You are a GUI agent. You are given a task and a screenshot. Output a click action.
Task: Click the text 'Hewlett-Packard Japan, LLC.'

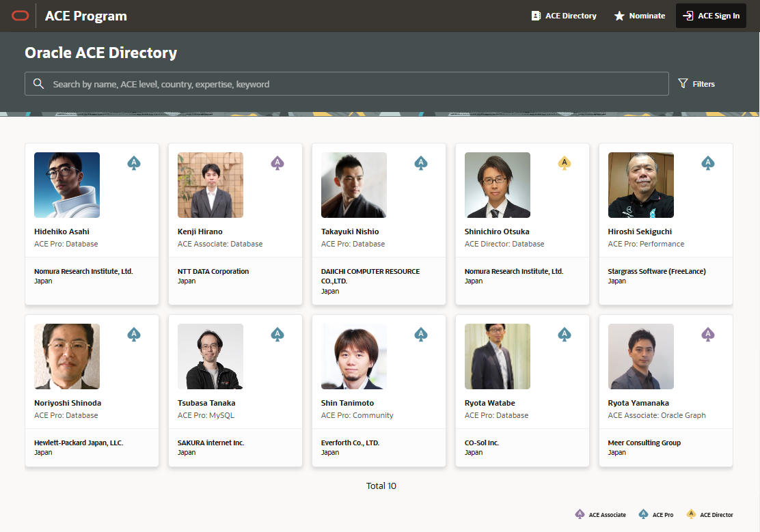coord(79,443)
